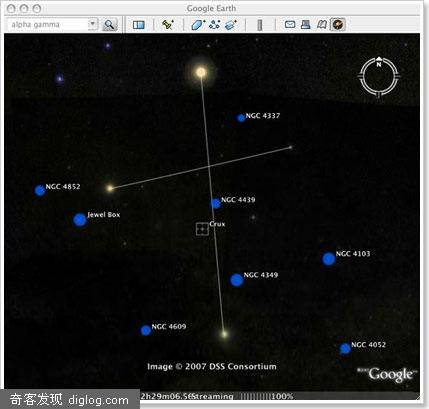This screenshot has height=409, width=429.
Task: Click the north indicator on the compass
Action: click(379, 61)
